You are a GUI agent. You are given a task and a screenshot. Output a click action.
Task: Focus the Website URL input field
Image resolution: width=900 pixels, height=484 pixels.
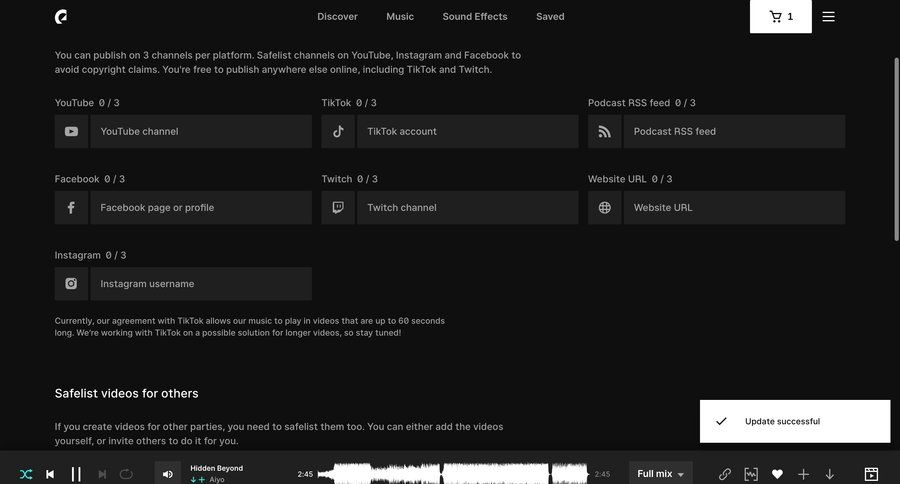pos(734,208)
